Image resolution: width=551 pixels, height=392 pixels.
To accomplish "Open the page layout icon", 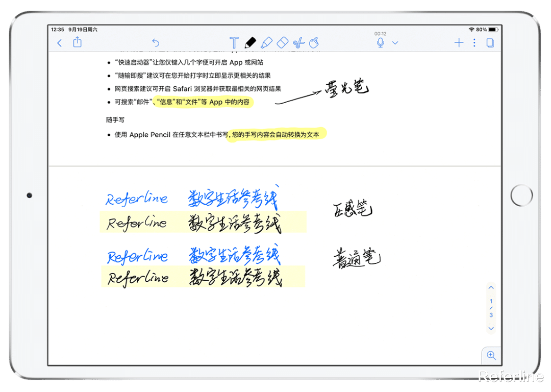I will 490,43.
